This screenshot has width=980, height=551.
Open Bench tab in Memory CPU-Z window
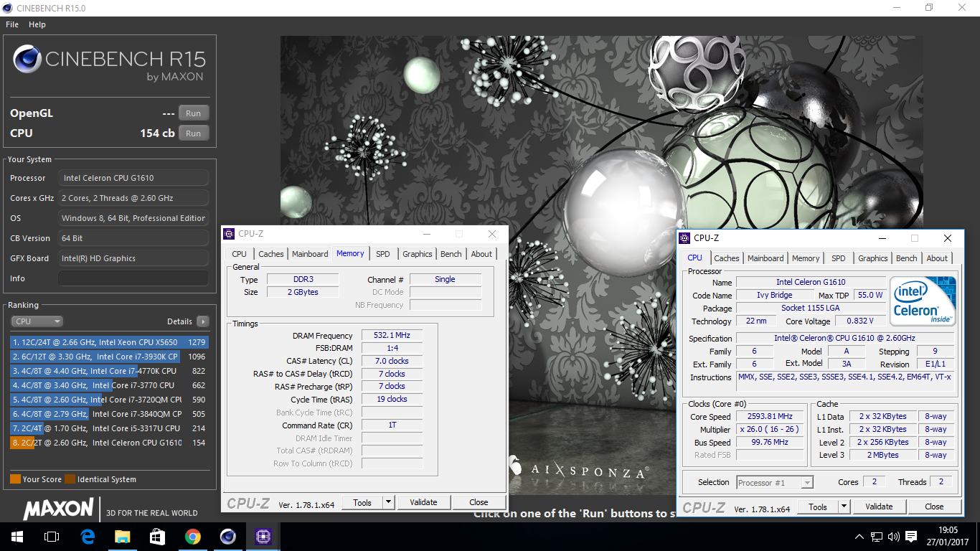451,254
